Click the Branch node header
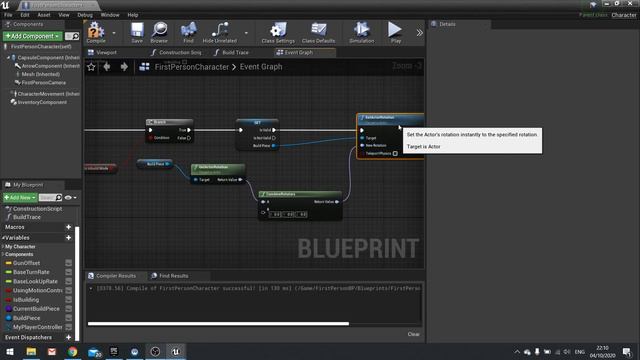The width and height of the screenshot is (640, 360). click(169, 122)
